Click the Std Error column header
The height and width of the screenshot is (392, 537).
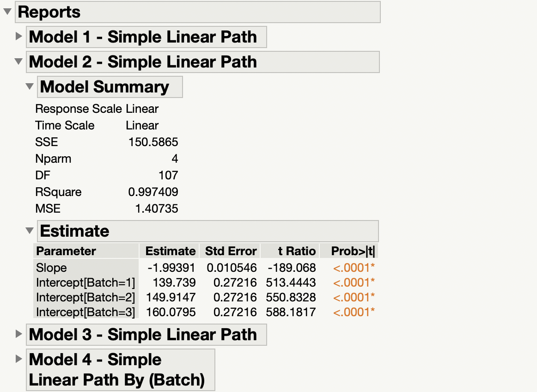pyautogui.click(x=230, y=251)
